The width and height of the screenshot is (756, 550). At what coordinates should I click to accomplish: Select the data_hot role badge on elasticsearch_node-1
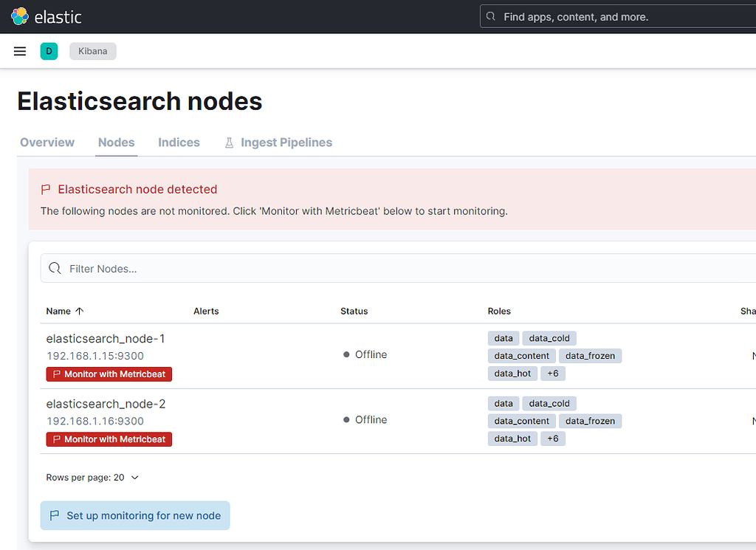click(512, 373)
